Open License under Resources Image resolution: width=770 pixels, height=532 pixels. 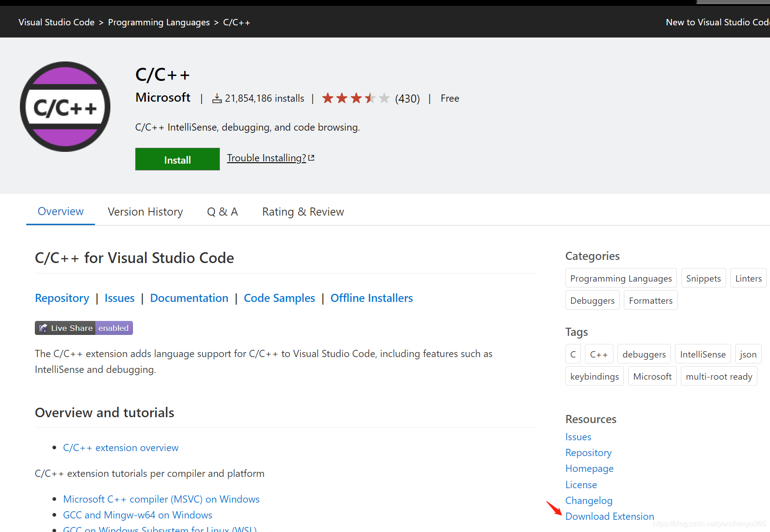[581, 485]
